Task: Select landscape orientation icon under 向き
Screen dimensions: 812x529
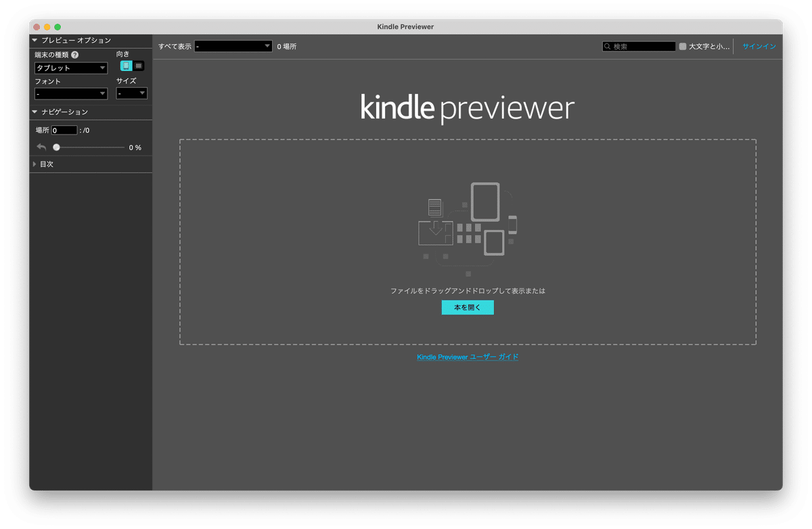Action: click(x=139, y=66)
